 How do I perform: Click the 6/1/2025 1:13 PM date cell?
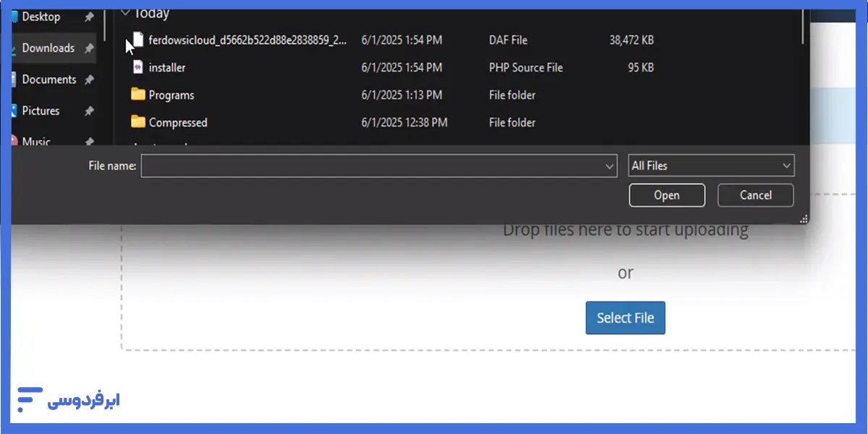401,95
